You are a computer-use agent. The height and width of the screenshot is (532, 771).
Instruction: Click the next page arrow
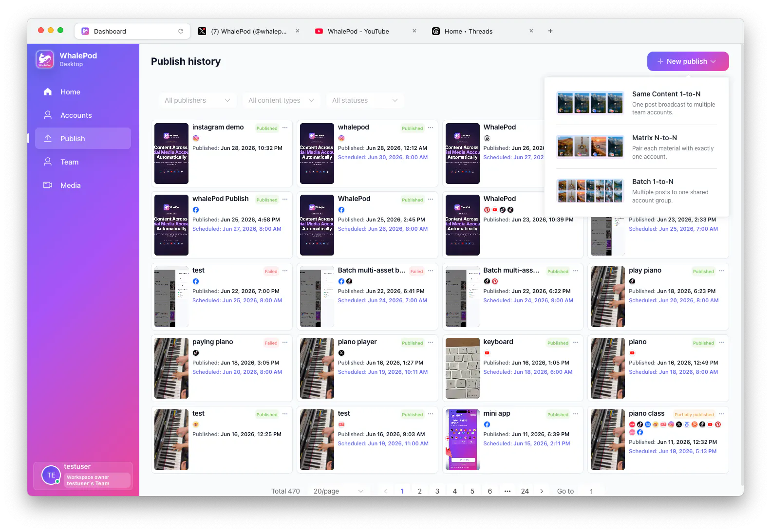(x=542, y=491)
